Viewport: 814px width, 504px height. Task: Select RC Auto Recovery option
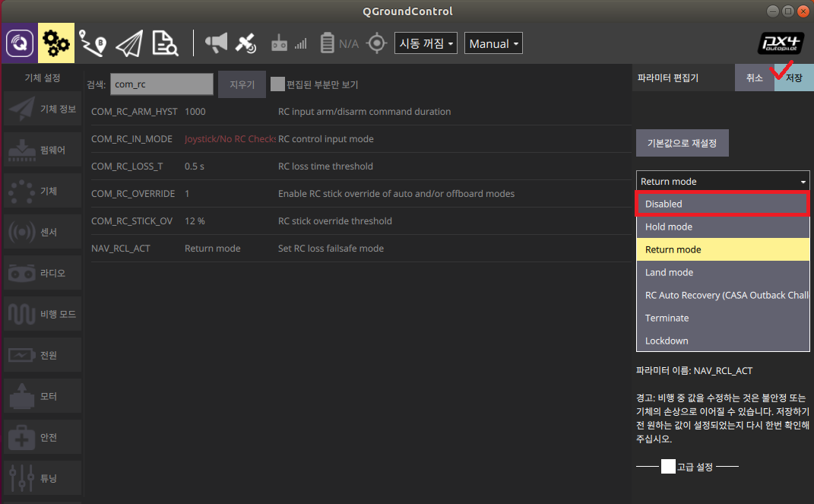(723, 295)
